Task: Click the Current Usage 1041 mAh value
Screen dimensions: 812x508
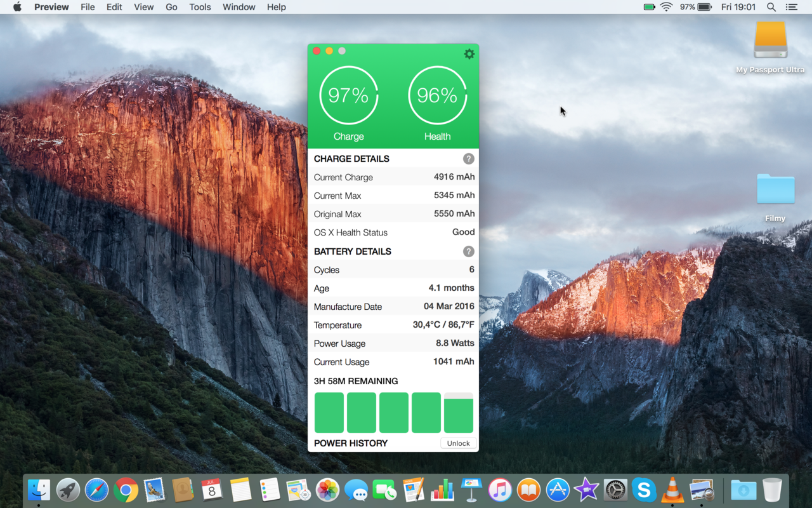Action: 454,361
